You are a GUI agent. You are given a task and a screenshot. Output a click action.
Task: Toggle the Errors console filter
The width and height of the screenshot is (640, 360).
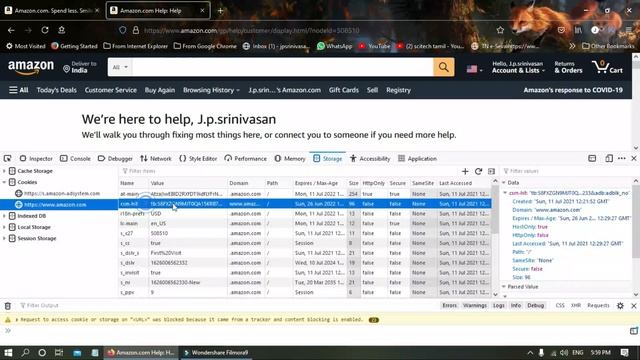pos(449,306)
